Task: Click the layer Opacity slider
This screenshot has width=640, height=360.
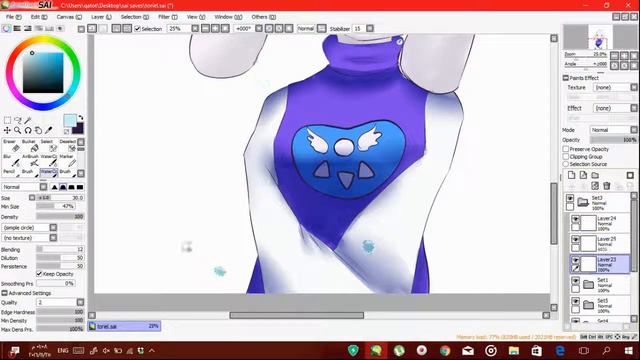Action: [614, 140]
